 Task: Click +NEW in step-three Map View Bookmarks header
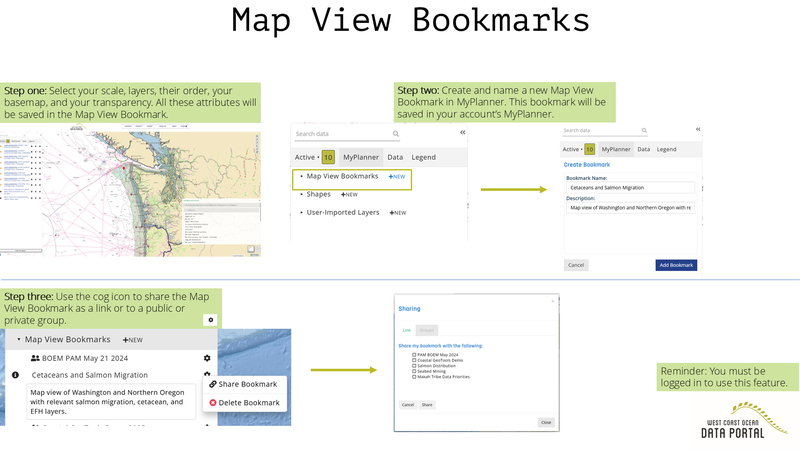(133, 340)
